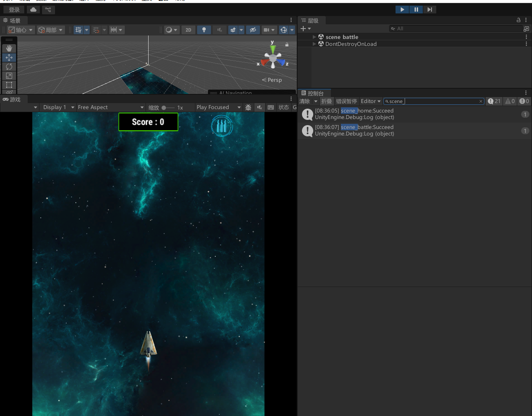The width and height of the screenshot is (532, 416).
Task: Toggle the scene gizmos icon
Action: [x=284, y=30]
